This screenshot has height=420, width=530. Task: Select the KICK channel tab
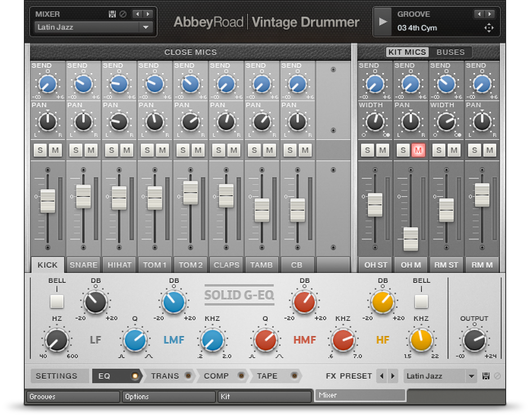[x=47, y=265]
